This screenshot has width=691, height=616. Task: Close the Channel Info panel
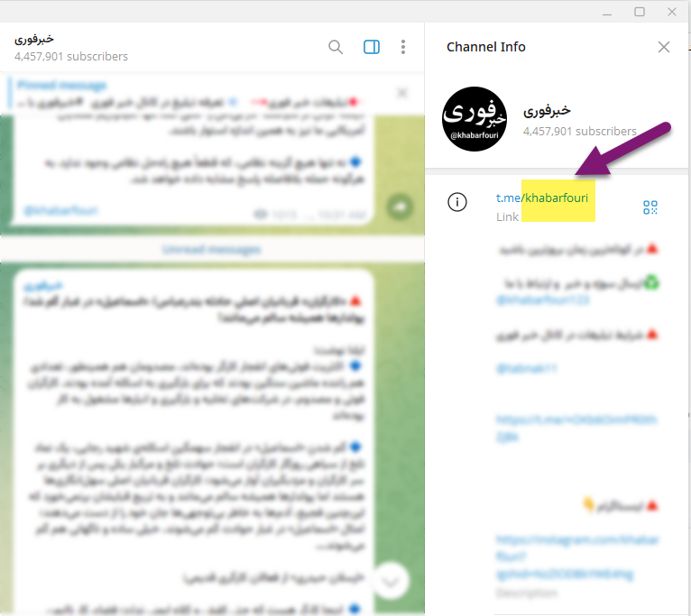(664, 47)
